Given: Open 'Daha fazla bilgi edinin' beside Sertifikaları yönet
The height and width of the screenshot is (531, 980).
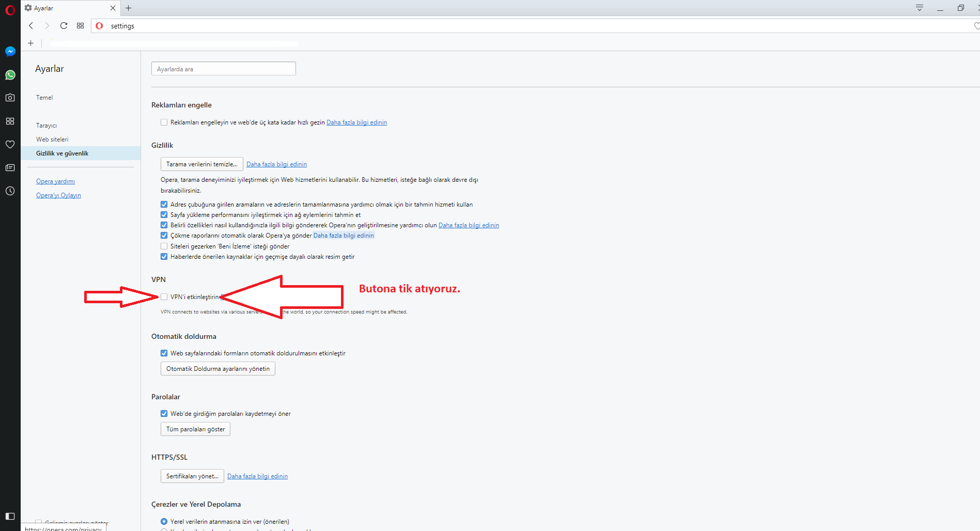Looking at the screenshot, I should click(x=257, y=476).
